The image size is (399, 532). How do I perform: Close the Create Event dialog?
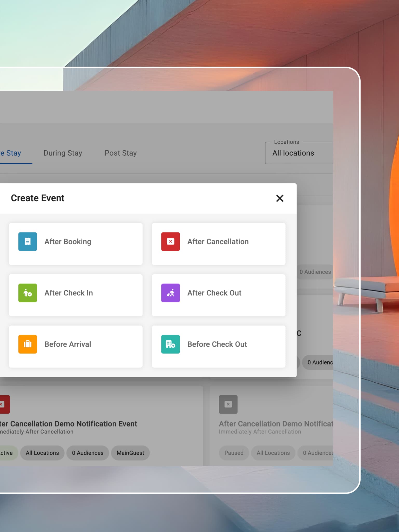[x=280, y=198]
